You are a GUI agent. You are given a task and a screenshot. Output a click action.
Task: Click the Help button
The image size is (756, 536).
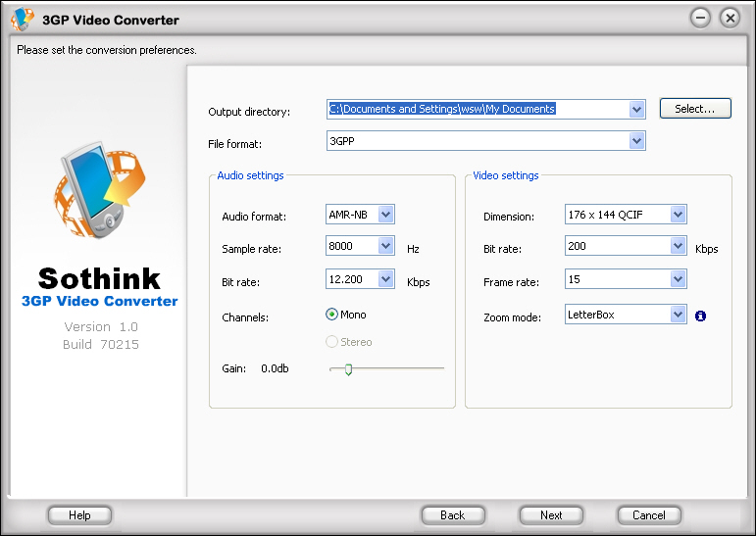point(79,515)
